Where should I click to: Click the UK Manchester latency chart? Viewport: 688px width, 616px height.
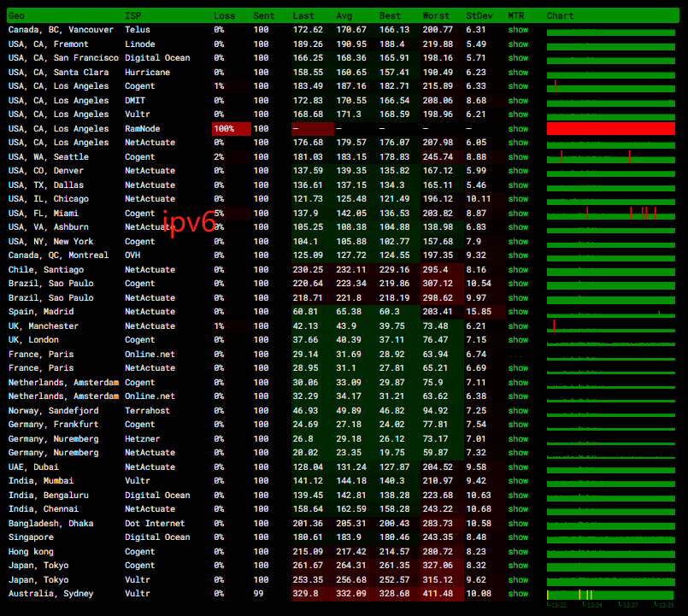point(611,326)
